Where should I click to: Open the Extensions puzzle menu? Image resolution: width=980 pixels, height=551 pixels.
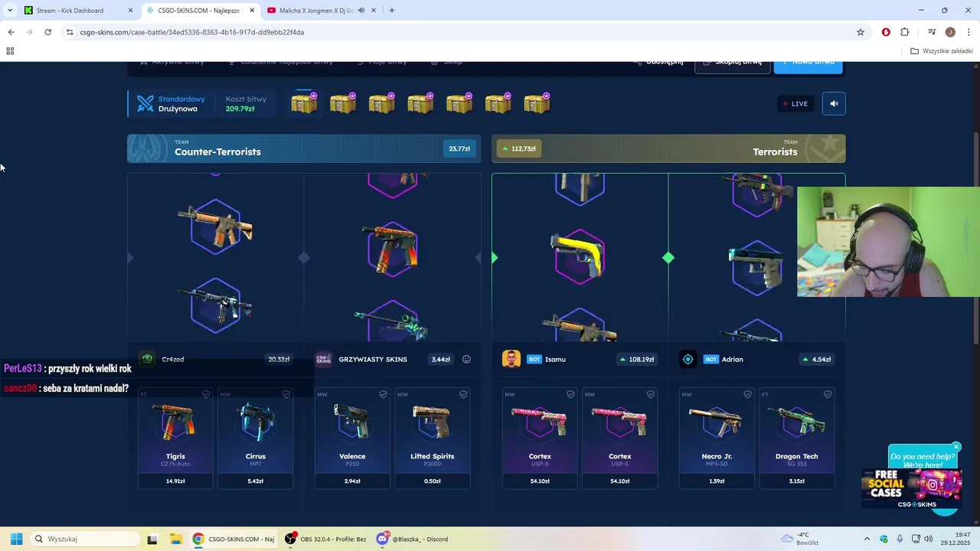click(905, 32)
